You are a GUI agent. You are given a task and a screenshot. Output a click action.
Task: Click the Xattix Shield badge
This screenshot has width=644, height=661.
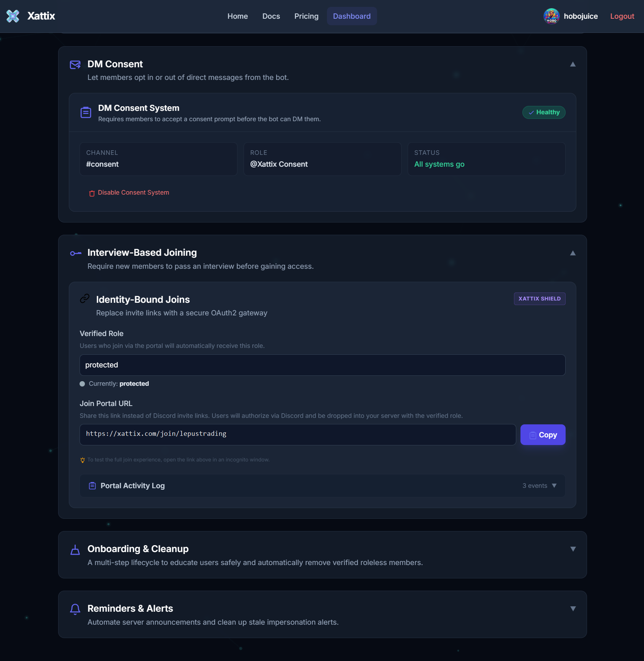coord(539,299)
